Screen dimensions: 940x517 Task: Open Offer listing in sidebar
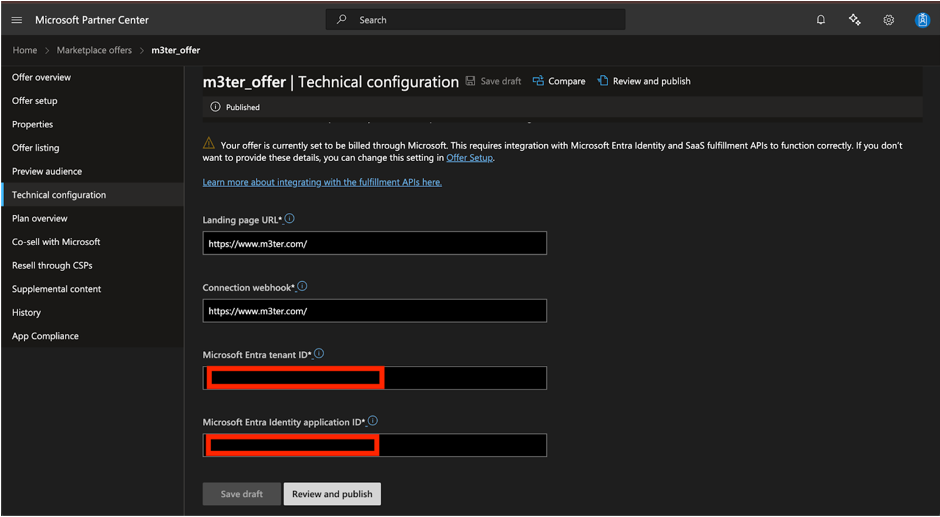[x=92, y=148]
